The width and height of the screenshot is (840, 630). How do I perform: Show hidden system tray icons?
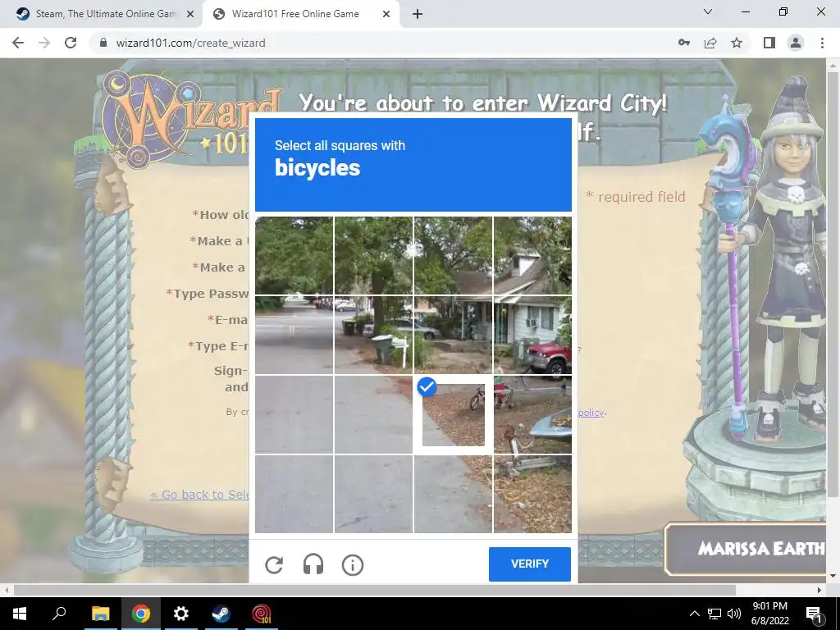(x=694, y=614)
